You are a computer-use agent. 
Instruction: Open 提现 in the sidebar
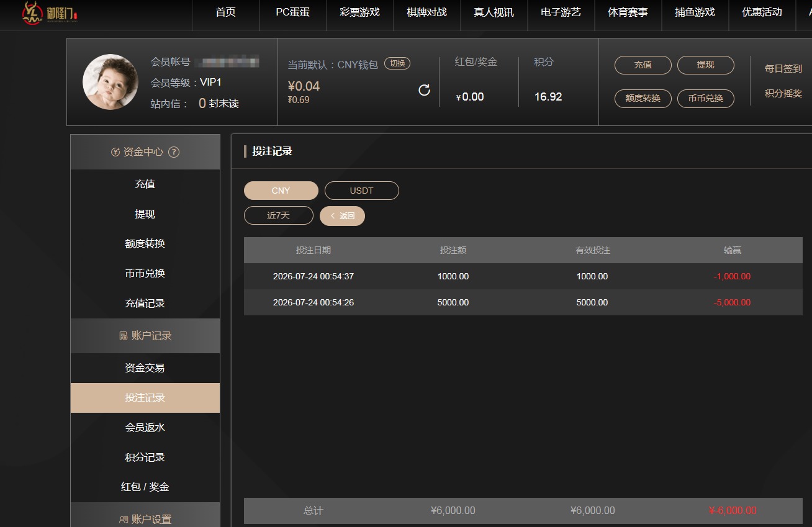(x=145, y=214)
